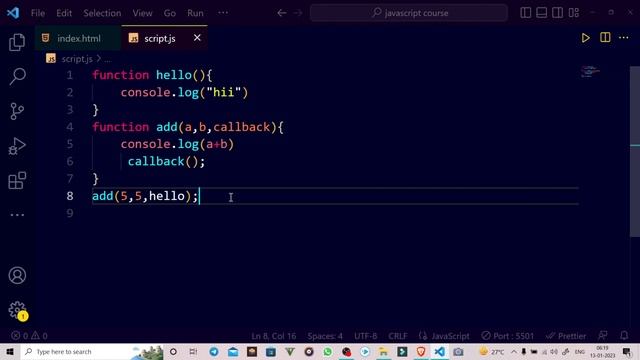
Task: Click Ln 8, Col 16 in status bar
Action: [273, 336]
